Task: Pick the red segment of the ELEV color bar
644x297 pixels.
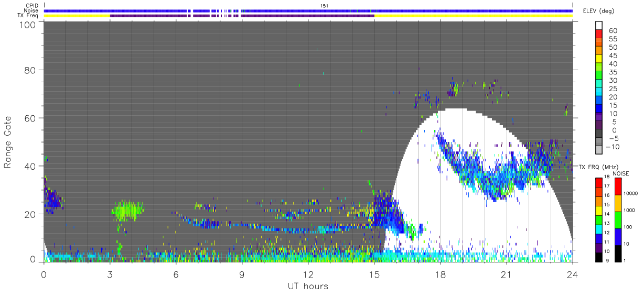Action: (x=600, y=35)
